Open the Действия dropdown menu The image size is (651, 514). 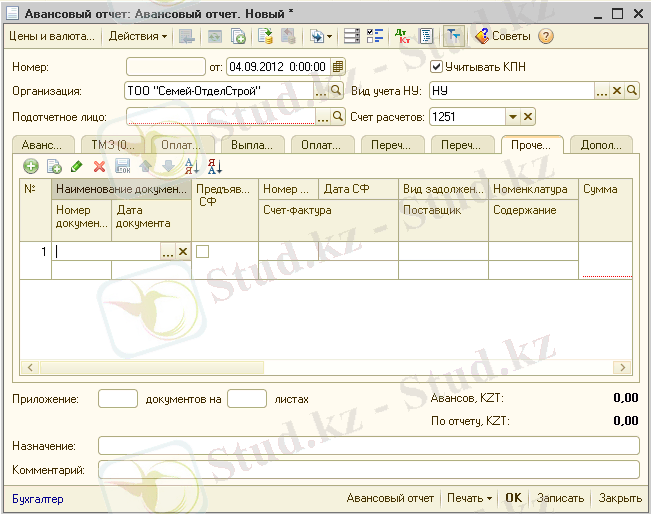click(138, 36)
